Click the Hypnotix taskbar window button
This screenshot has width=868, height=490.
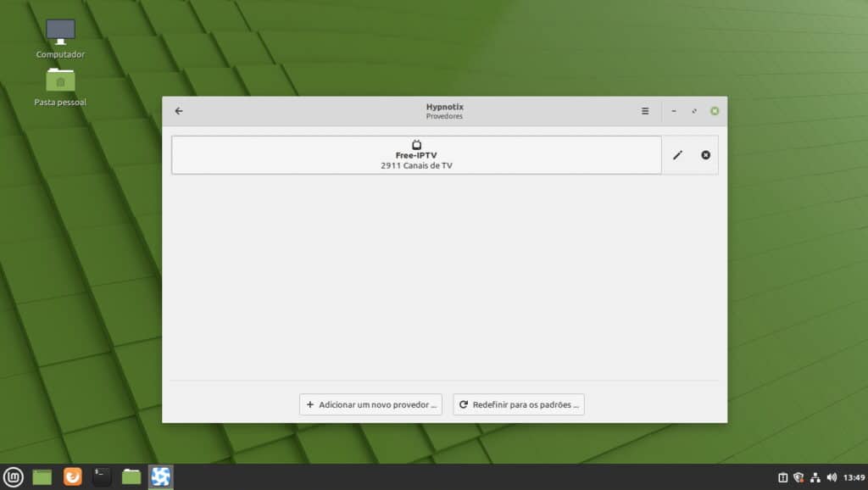[160, 476]
